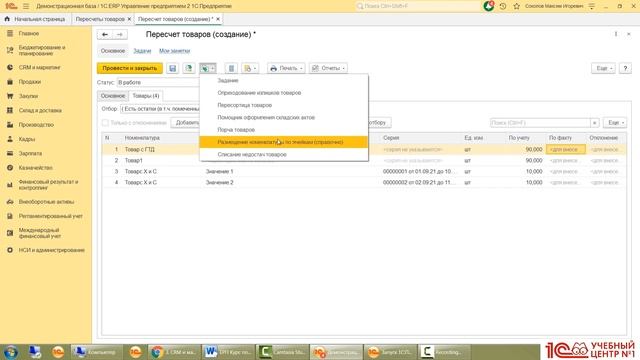Image resolution: width=640 pixels, height=360 pixels.
Task: Choose Порча товаров menu item
Action: click(284, 129)
